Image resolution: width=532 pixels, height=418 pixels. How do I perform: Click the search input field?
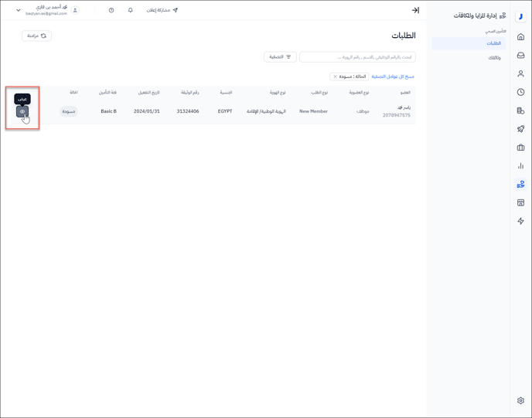pos(357,57)
